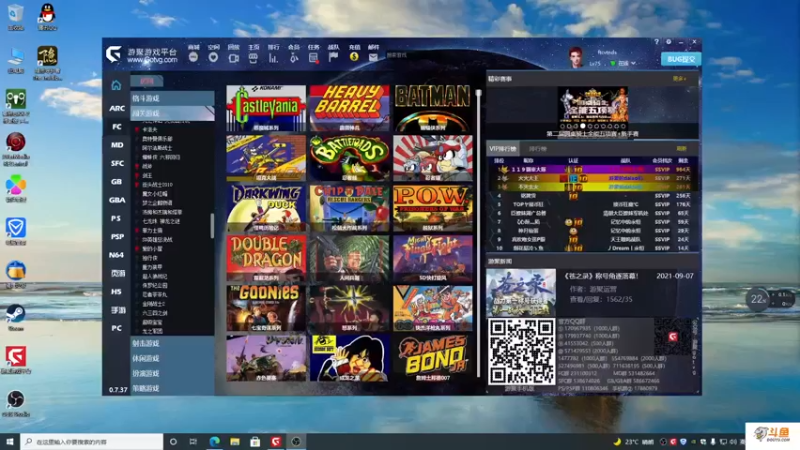800x450 pixels.
Task: Open the 《苍之录》 news article
Action: [x=601, y=276]
